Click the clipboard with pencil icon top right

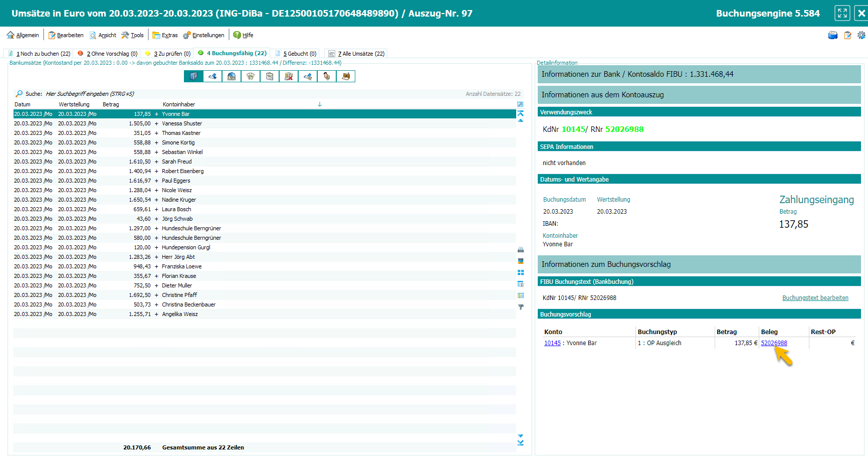(847, 35)
